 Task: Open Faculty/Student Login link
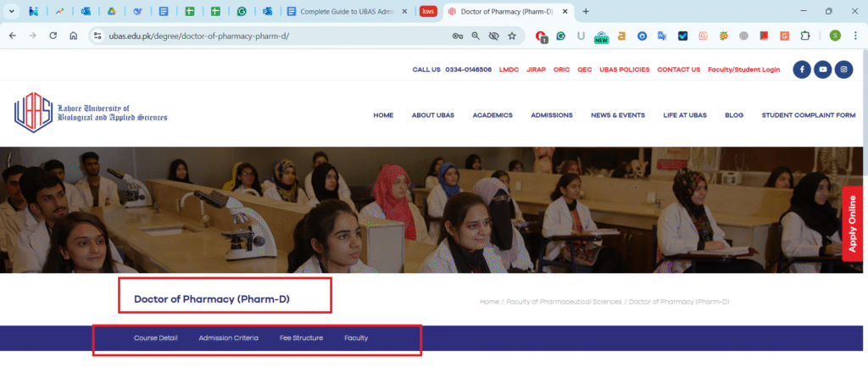point(743,70)
